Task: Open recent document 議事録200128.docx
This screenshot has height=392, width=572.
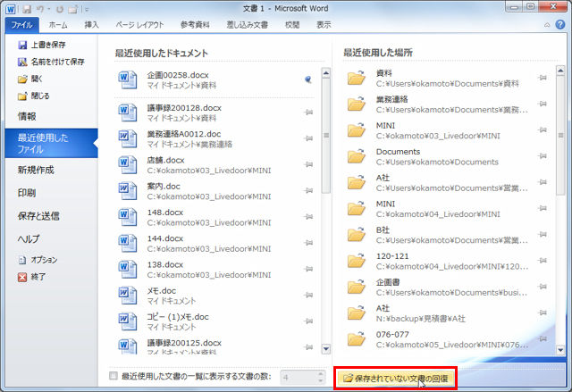Action: 215,113
